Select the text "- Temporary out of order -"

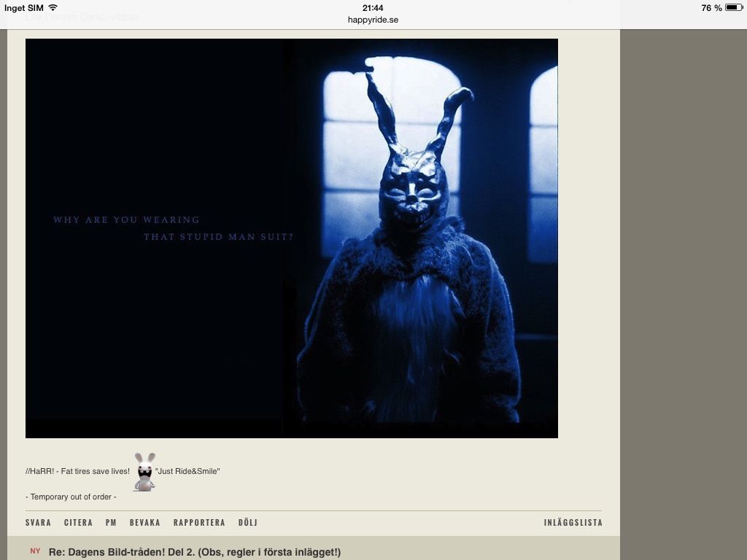[71, 497]
